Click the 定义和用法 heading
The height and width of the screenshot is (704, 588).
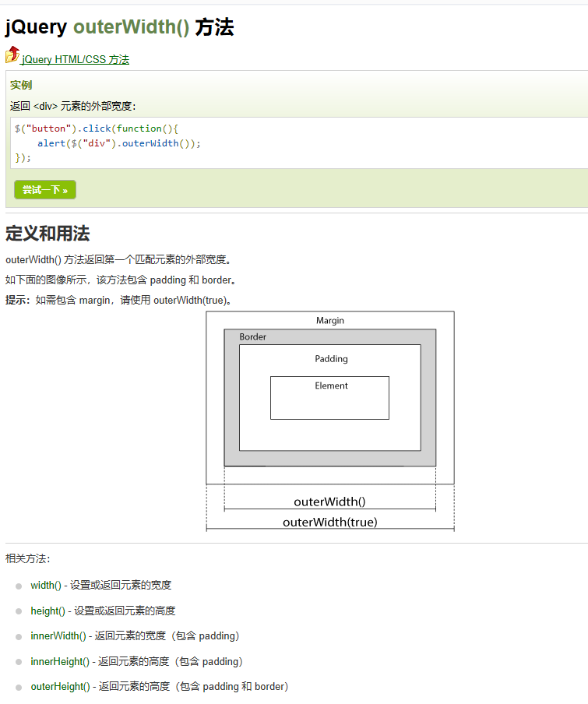coord(48,234)
